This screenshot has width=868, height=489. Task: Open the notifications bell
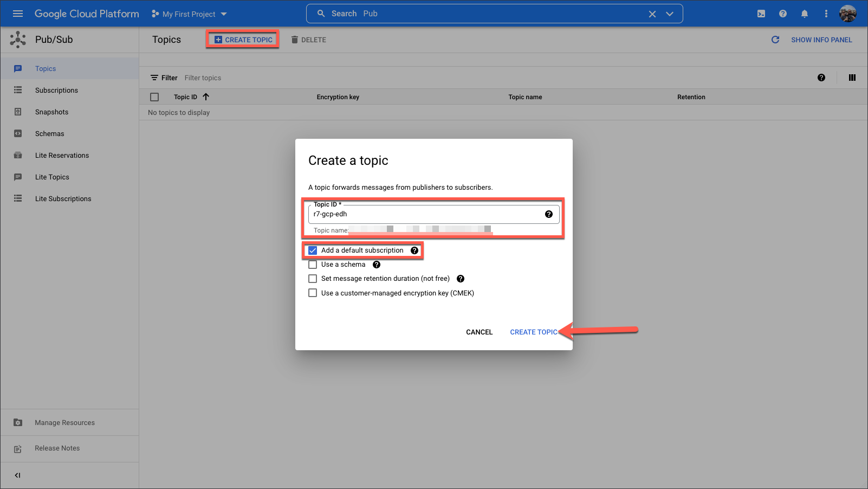[805, 14]
